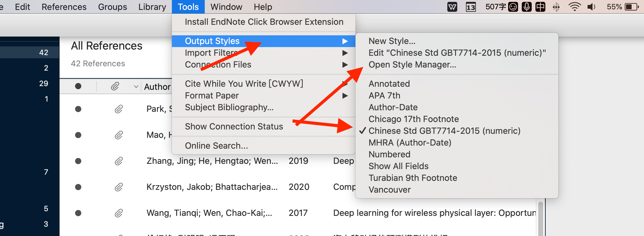Select the Annotated output style
Screen dimensions: 644x236
point(457,84)
